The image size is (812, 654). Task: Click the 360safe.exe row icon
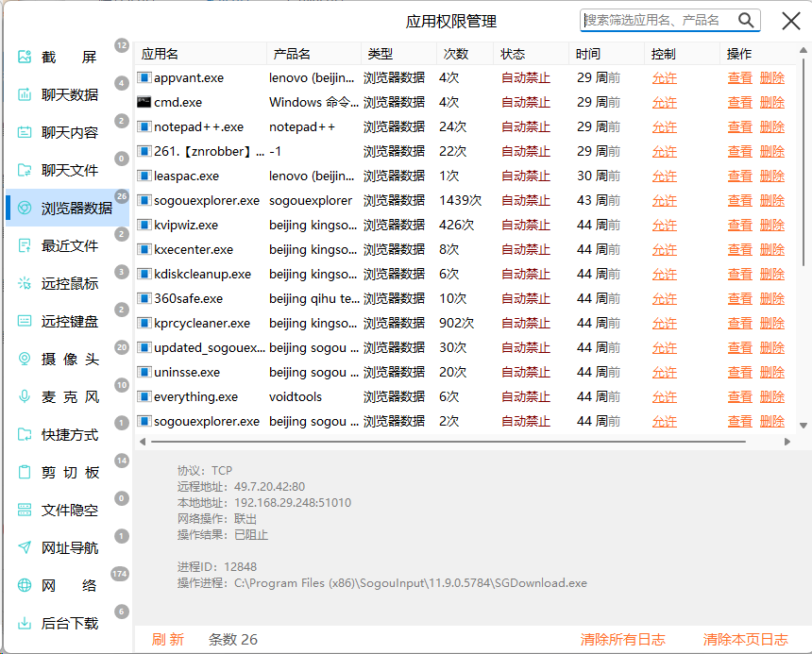(144, 298)
